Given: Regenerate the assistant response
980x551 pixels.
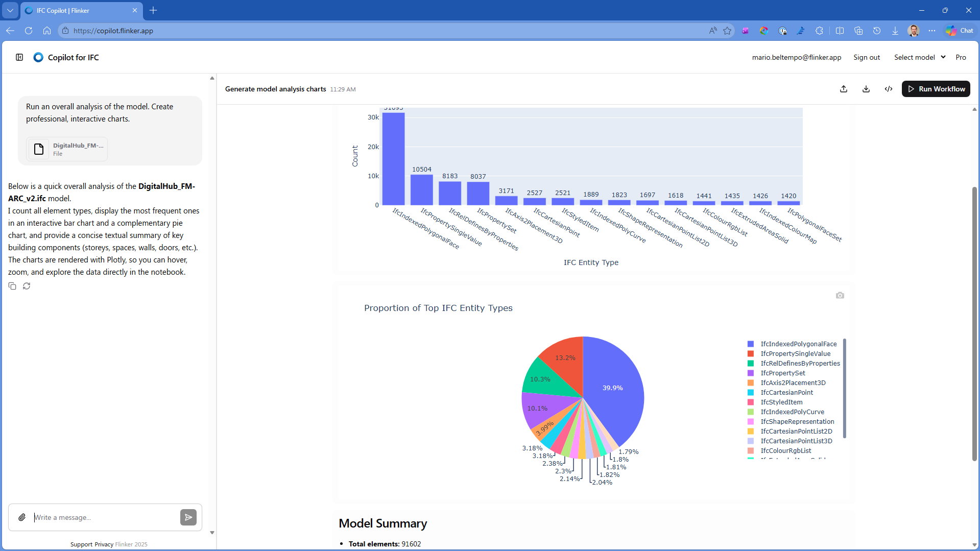Looking at the screenshot, I should (27, 286).
